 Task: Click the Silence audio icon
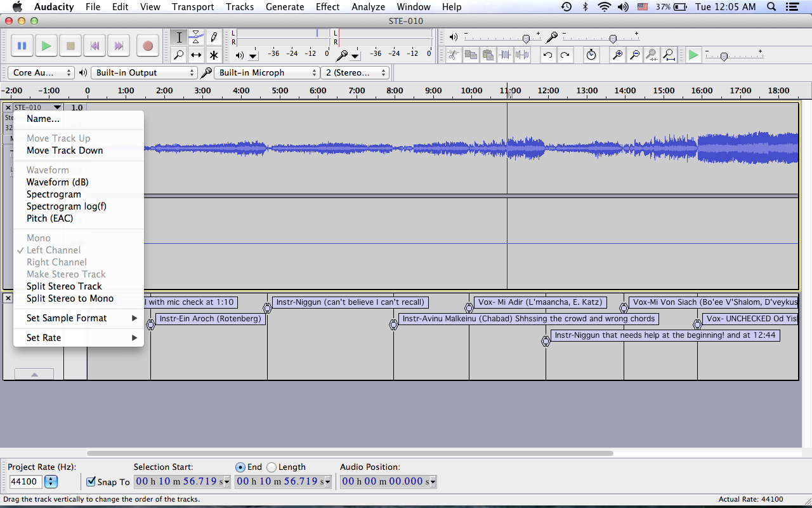coord(522,55)
